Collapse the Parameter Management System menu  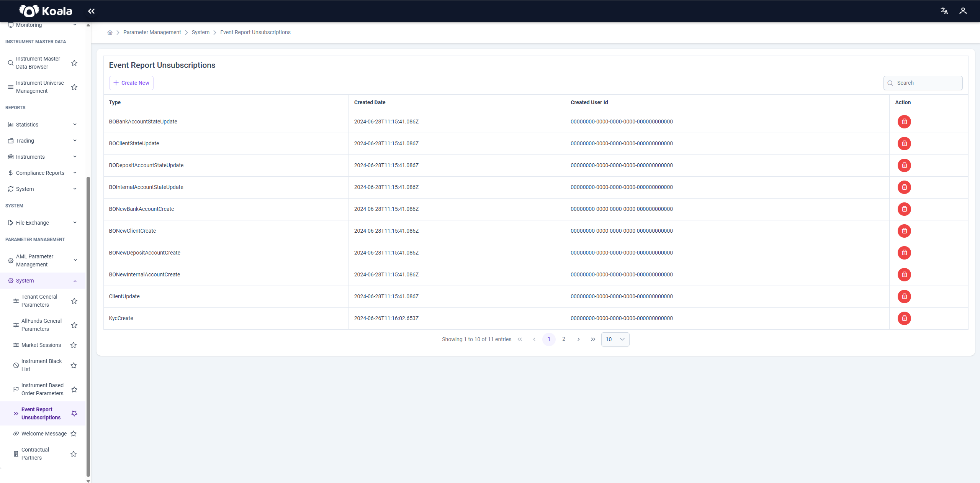[x=43, y=281]
